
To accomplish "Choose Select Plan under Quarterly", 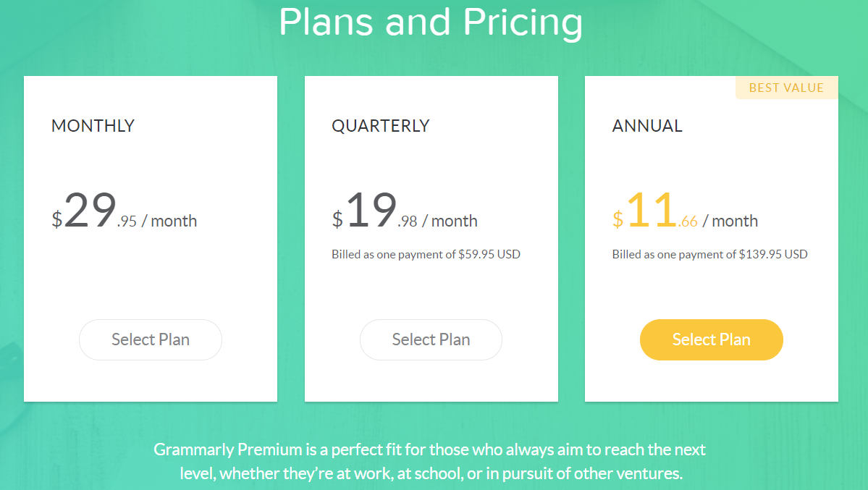I will (x=431, y=339).
